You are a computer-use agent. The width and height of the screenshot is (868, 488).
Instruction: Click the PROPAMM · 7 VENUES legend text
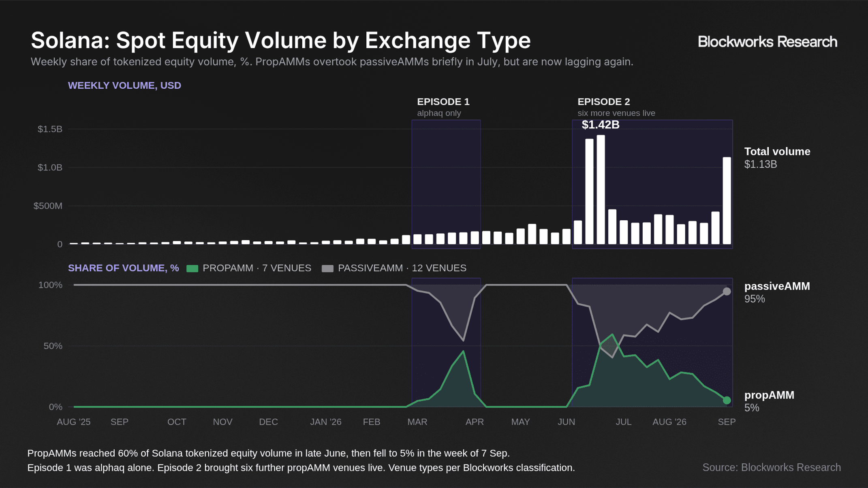[x=257, y=268]
